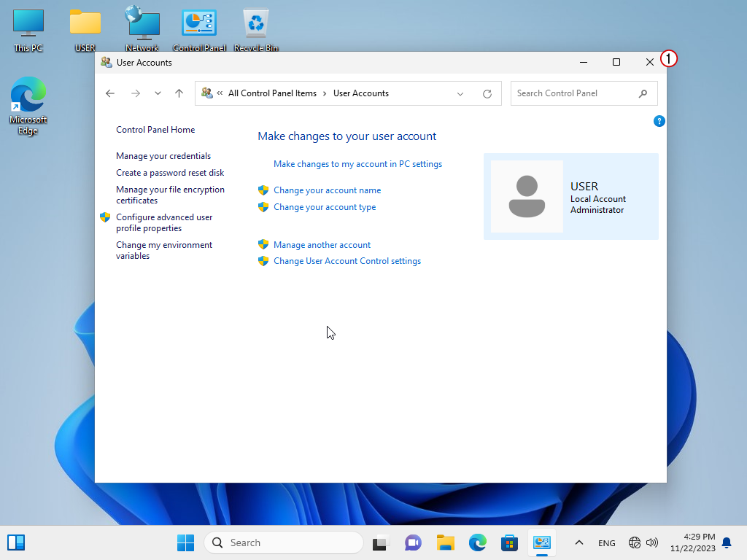Click the Search Control Panel field

[x=572, y=93]
